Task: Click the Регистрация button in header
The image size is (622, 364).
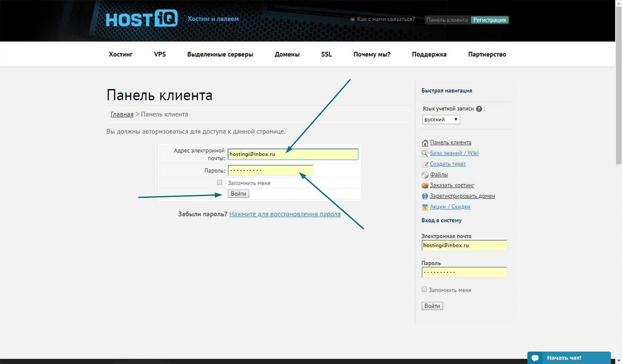Action: [x=489, y=20]
